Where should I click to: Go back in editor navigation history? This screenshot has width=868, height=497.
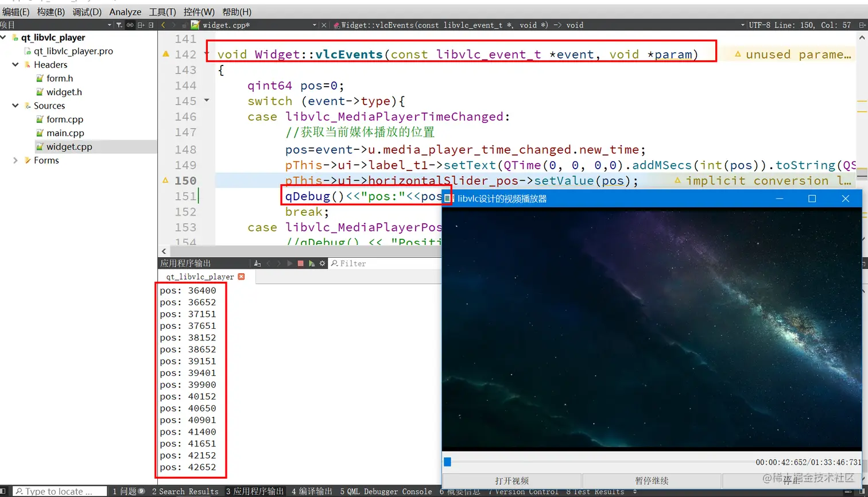coord(163,25)
